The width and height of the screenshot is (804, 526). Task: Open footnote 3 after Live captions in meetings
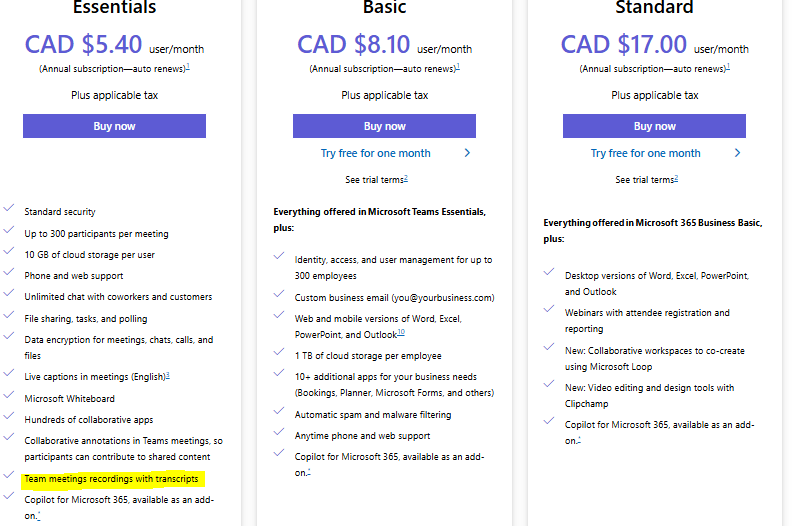168,375
